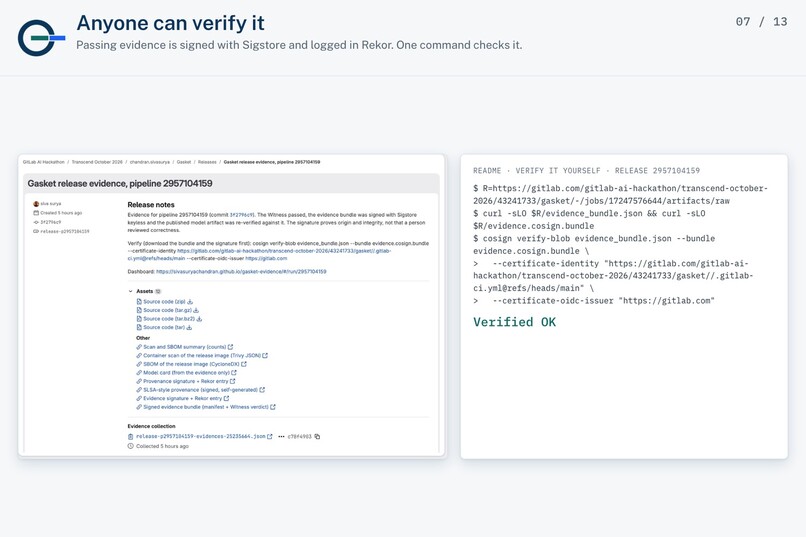Open the Gasket breadcrumb
This screenshot has height=537, width=806.
coord(184,162)
